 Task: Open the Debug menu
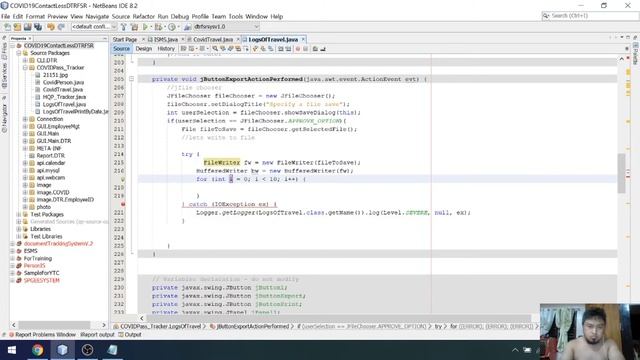pos(180,16)
